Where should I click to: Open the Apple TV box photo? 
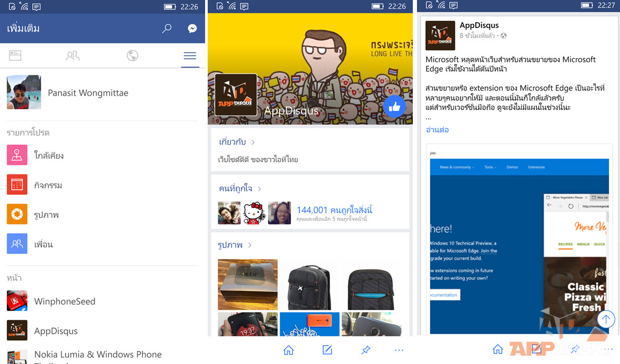tap(247, 284)
